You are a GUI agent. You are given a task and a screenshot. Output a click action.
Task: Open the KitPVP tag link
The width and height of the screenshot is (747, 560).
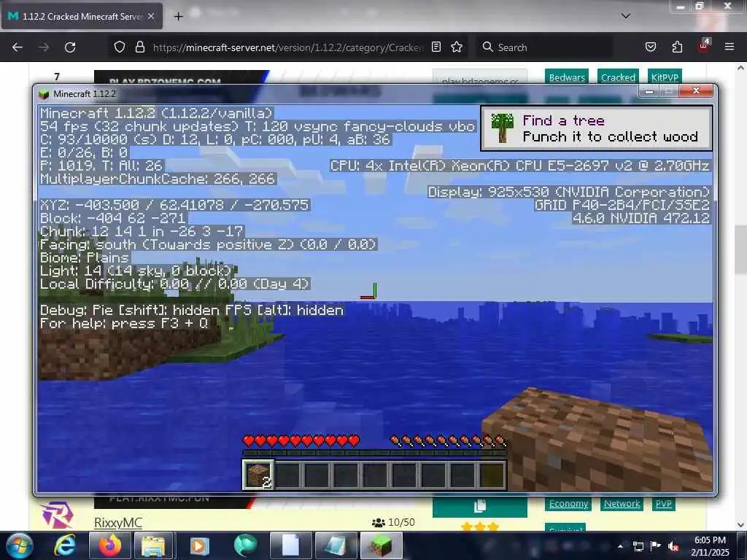pyautogui.click(x=664, y=77)
